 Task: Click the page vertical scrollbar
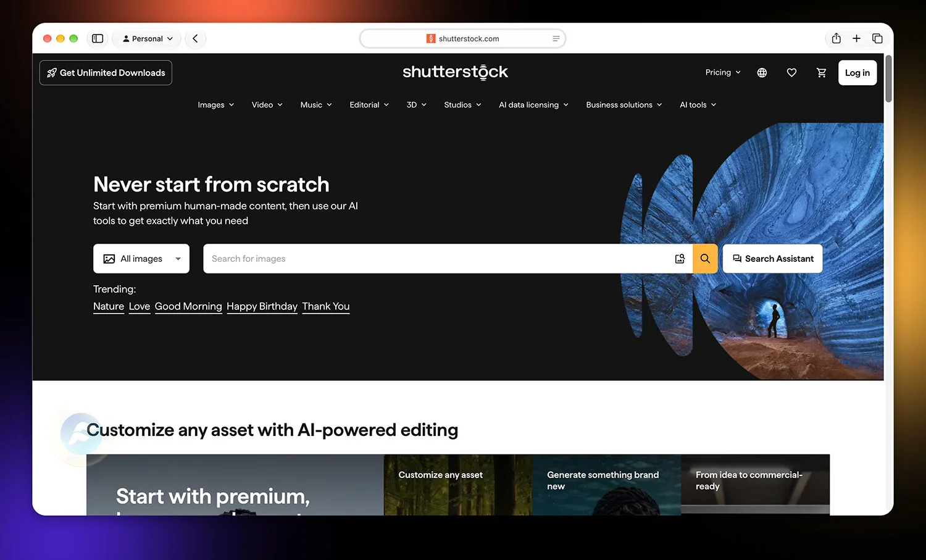[888, 78]
